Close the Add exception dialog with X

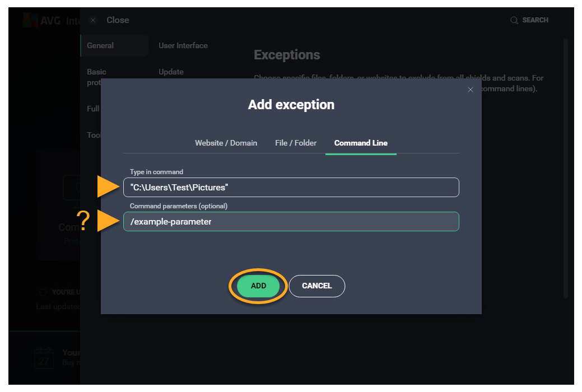(471, 90)
